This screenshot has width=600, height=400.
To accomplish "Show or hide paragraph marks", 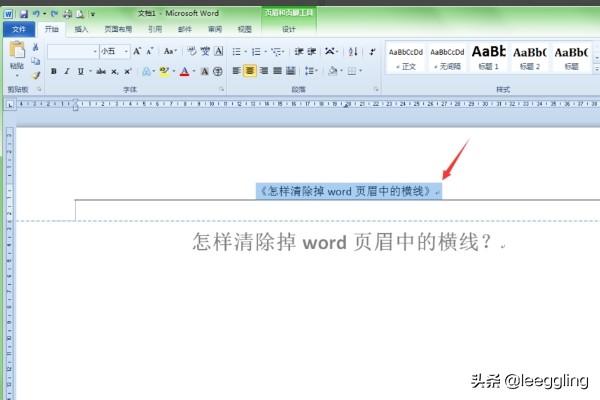I will tap(372, 51).
